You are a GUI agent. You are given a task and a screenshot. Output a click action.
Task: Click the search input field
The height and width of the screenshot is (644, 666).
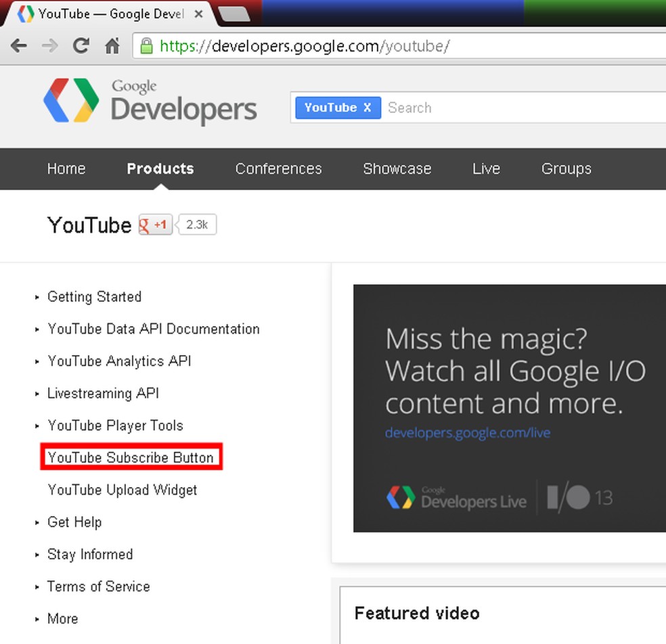[474, 107]
